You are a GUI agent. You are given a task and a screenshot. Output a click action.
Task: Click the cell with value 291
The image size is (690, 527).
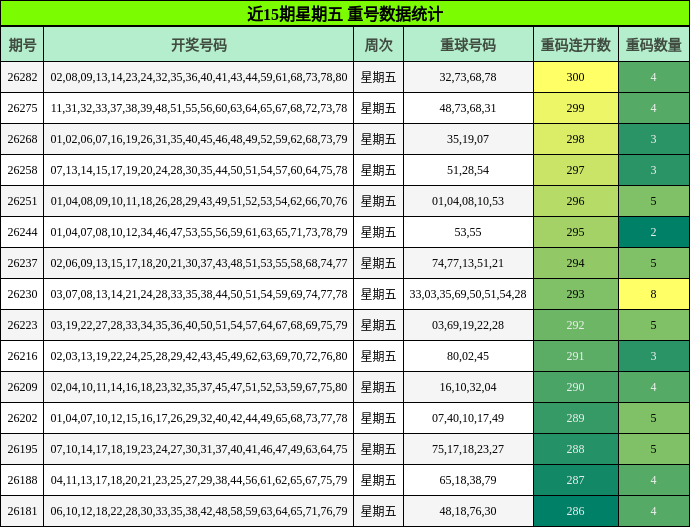click(576, 356)
